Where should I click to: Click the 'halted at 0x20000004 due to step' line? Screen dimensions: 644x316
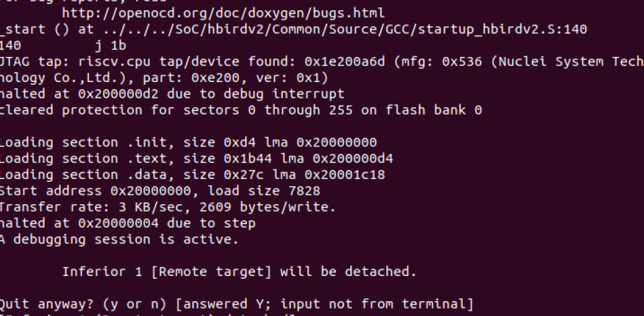click(128, 224)
